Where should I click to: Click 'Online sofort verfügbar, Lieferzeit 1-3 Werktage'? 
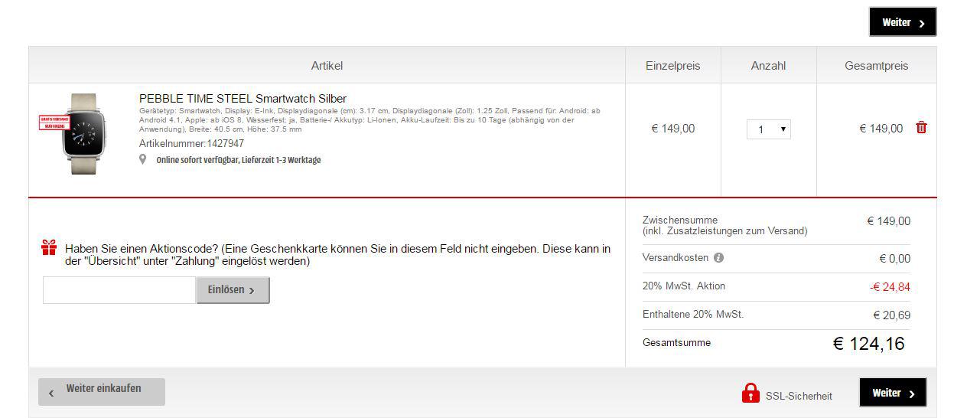click(x=239, y=160)
